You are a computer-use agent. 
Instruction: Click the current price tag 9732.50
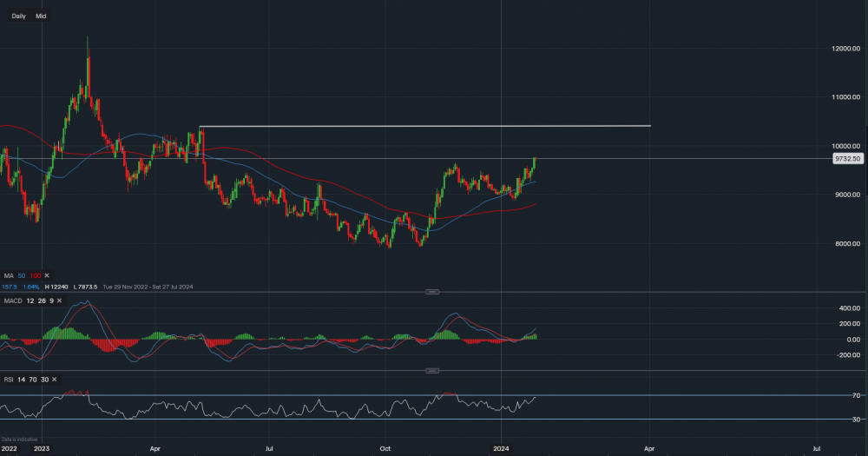click(x=846, y=159)
